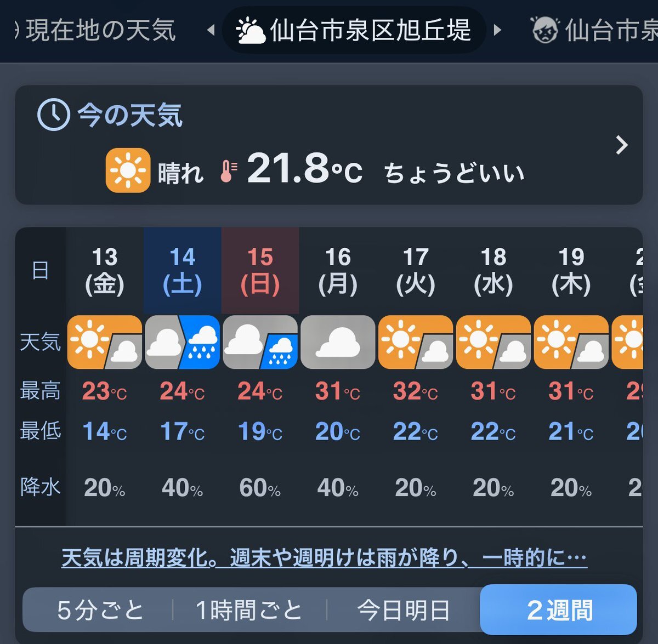Click the face icon beside the right-hand 仙台市泉 location
The height and width of the screenshot is (644, 658).
coord(545,30)
